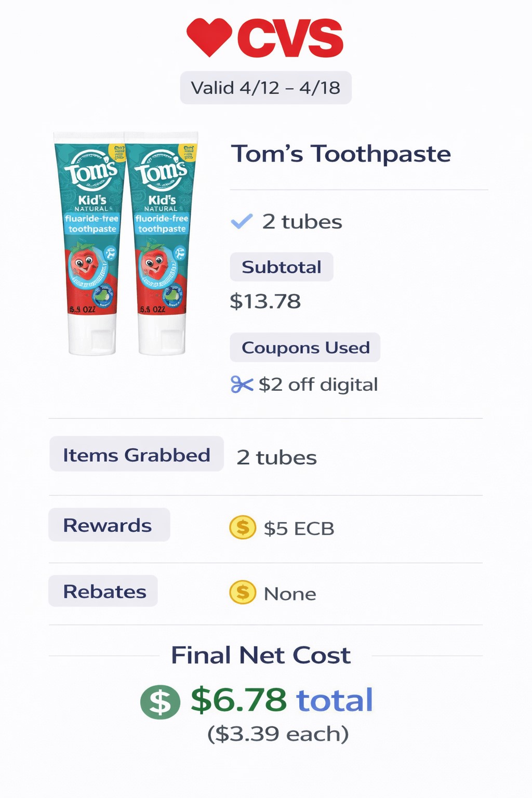
Task: Click the ($3.39 each) price text
Action: tap(277, 734)
